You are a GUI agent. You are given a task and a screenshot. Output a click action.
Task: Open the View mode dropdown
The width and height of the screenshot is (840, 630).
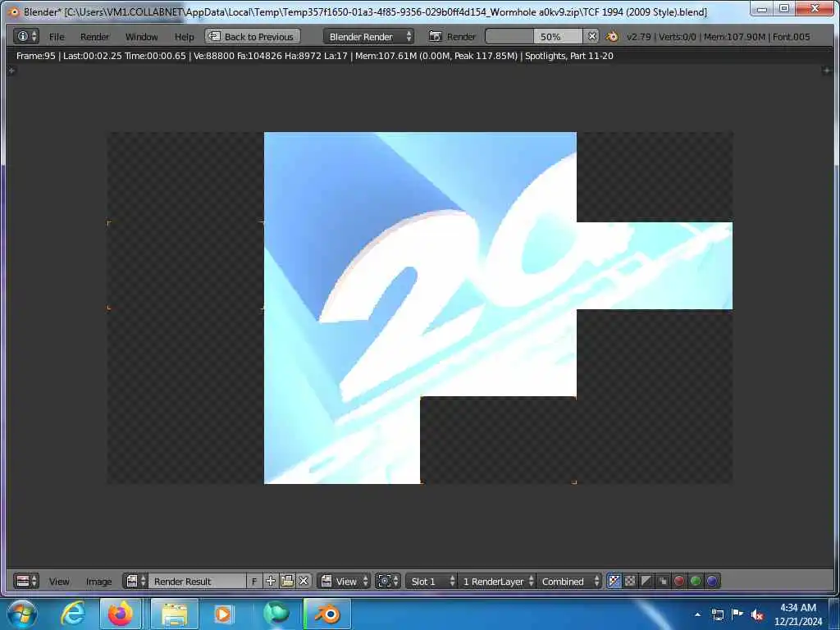tap(345, 581)
